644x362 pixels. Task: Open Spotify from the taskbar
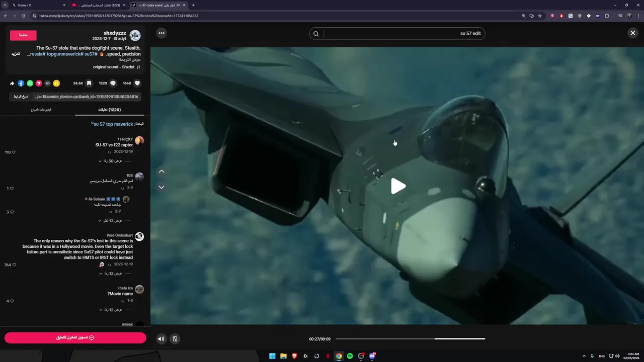pos(350,356)
